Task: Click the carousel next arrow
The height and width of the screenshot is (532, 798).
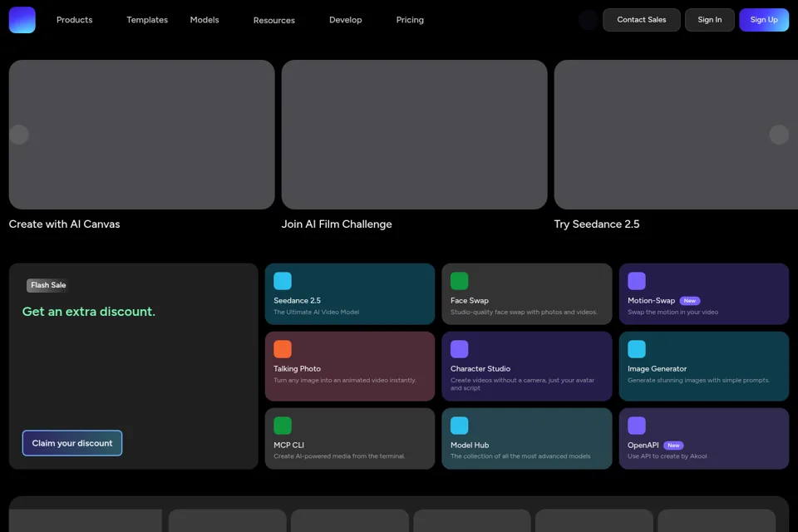Action: [x=779, y=135]
